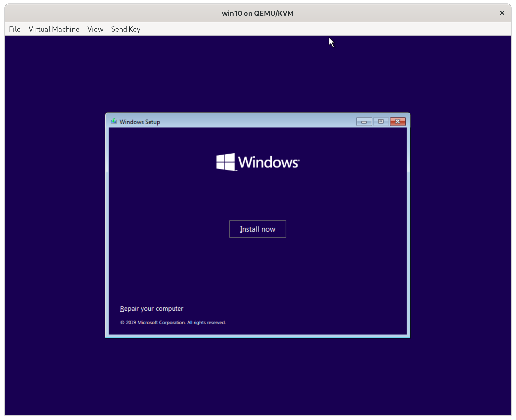Open the View menu
The height and width of the screenshot is (420, 516).
(95, 29)
